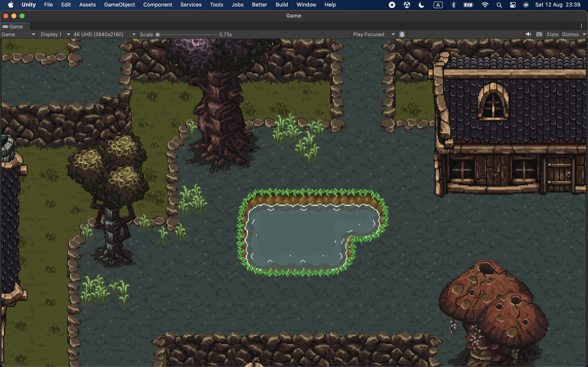The height and width of the screenshot is (367, 588).
Task: Toggle the mute audio speaker icon
Action: pos(528,34)
